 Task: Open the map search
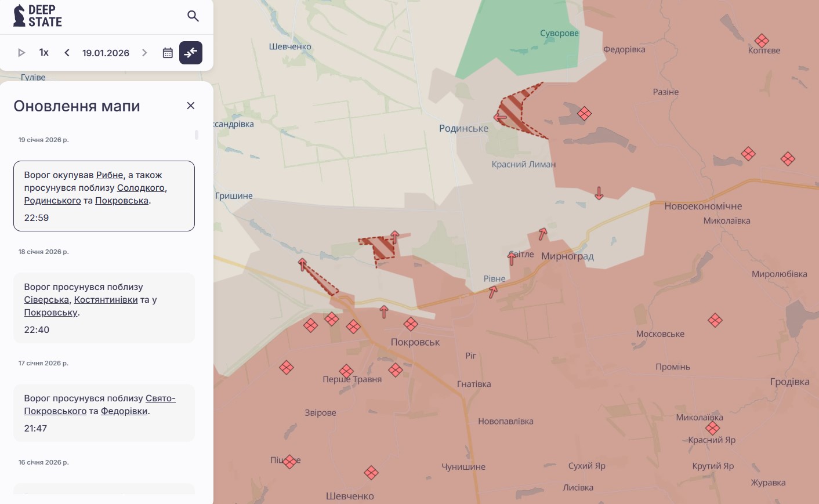[x=193, y=16]
